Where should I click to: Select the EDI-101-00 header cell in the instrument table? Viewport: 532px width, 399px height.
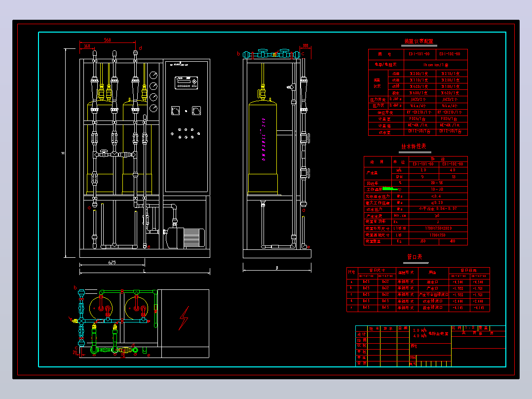tap(419, 54)
